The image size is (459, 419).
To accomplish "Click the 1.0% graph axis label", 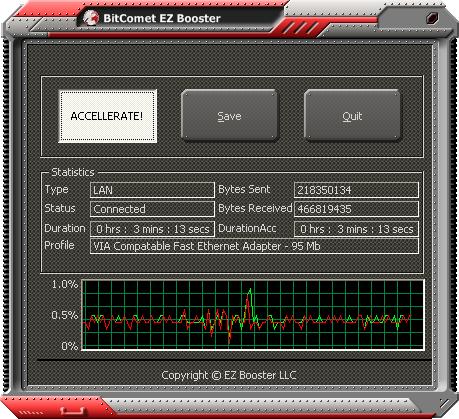I will 65,284.
